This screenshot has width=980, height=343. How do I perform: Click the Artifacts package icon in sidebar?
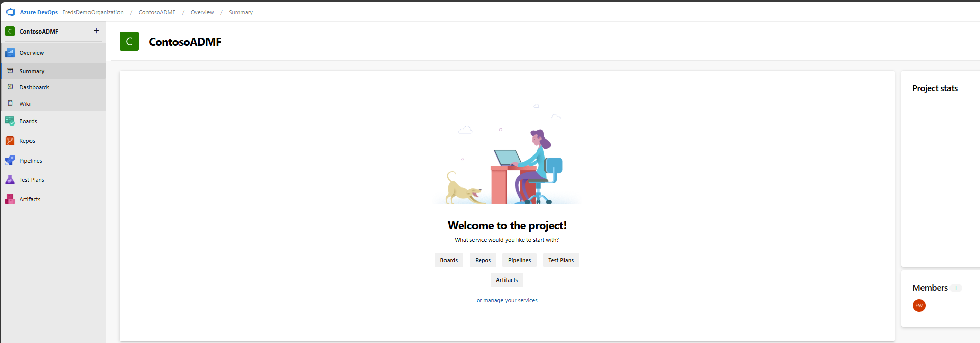click(x=10, y=199)
